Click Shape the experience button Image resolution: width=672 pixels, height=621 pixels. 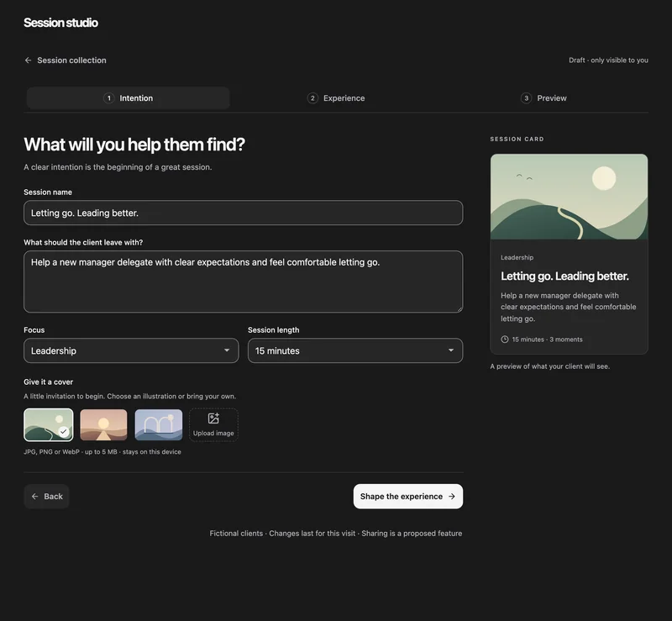tap(408, 497)
